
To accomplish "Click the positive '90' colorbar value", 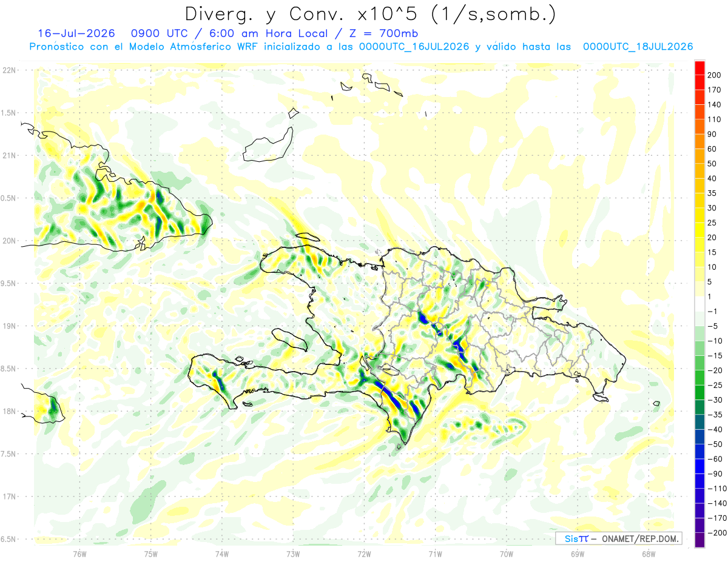I will pos(712,134).
